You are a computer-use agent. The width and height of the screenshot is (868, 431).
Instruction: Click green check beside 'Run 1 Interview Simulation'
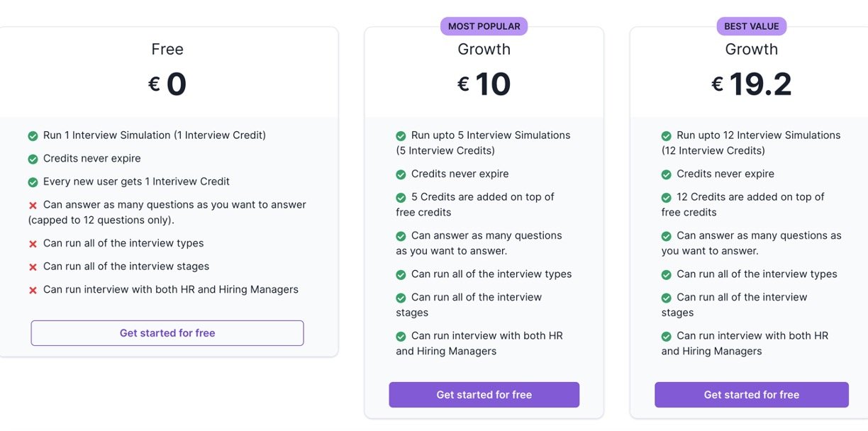33,135
